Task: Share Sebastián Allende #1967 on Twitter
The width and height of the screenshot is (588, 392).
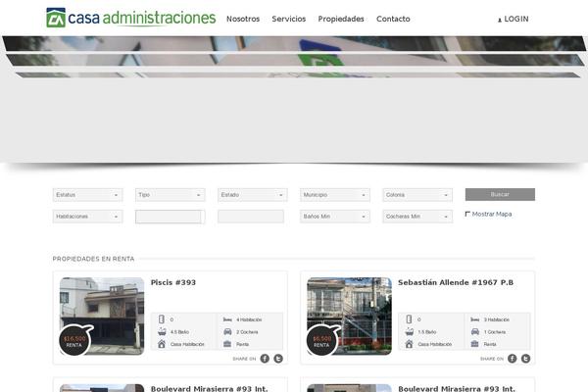Action: (x=525, y=359)
